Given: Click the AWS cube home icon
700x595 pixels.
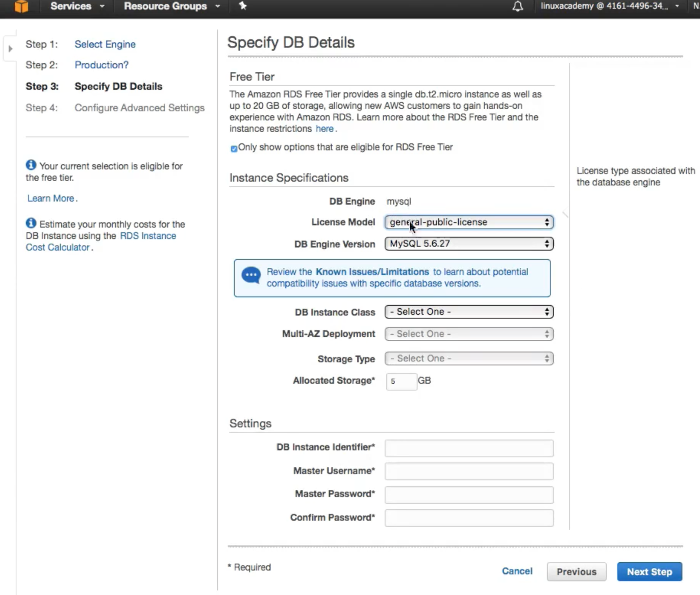Looking at the screenshot, I should tap(21, 6).
